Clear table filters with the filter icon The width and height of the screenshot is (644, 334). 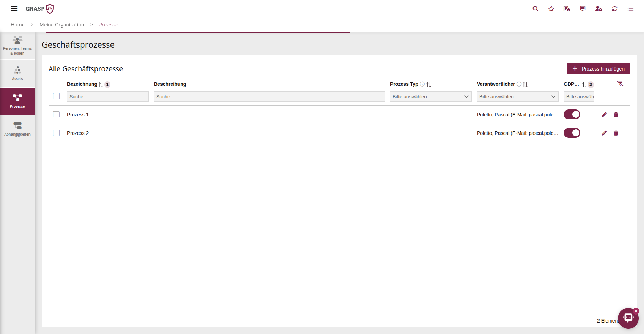coord(620,84)
